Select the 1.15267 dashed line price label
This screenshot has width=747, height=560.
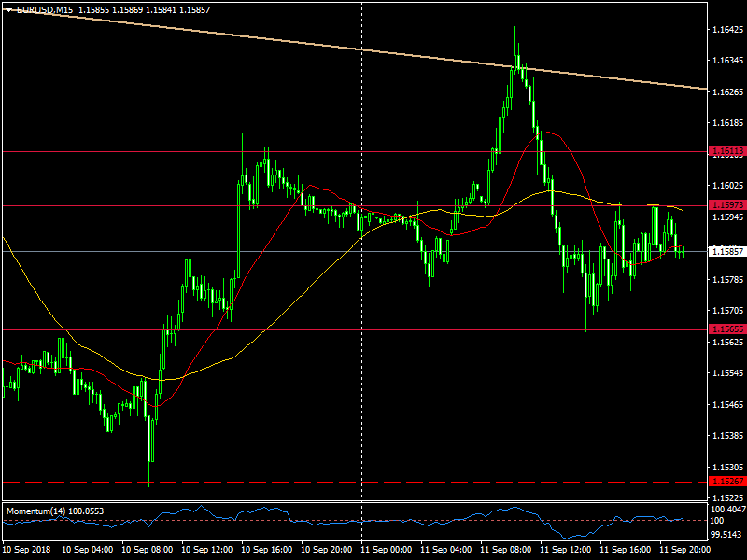point(726,482)
